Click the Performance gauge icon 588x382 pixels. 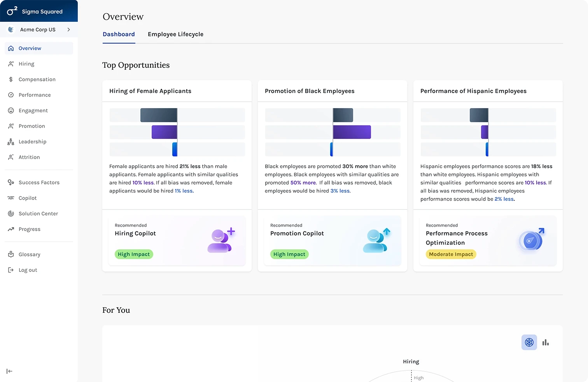coord(11,95)
